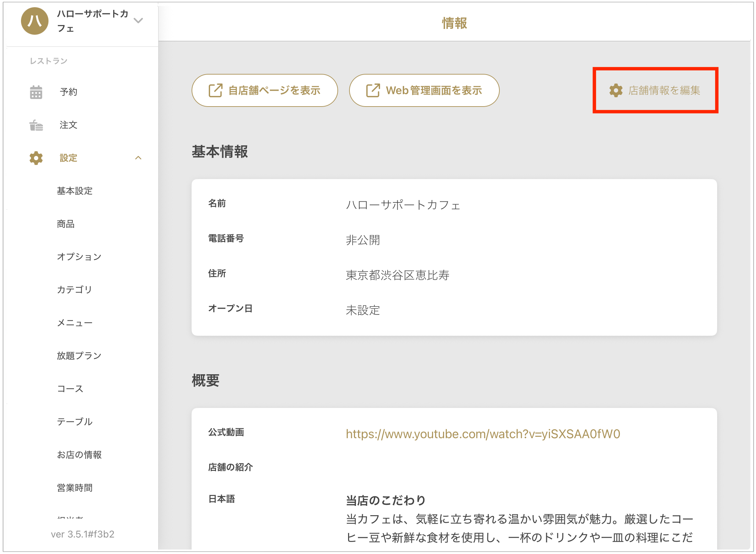Screen dimensions: 756x554
Task: Open the 放題プラン page
Action: click(79, 356)
